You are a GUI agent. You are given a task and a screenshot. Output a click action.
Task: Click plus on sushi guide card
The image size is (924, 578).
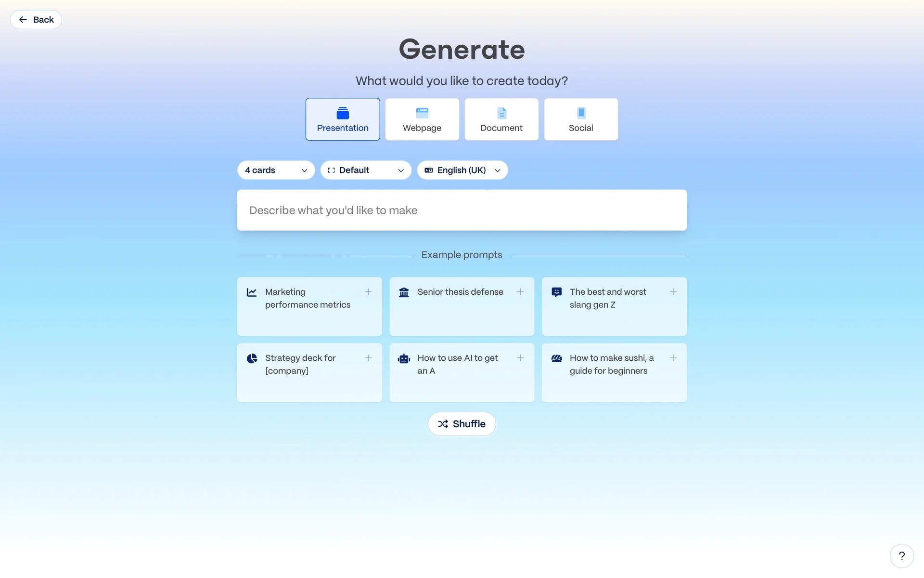point(673,358)
